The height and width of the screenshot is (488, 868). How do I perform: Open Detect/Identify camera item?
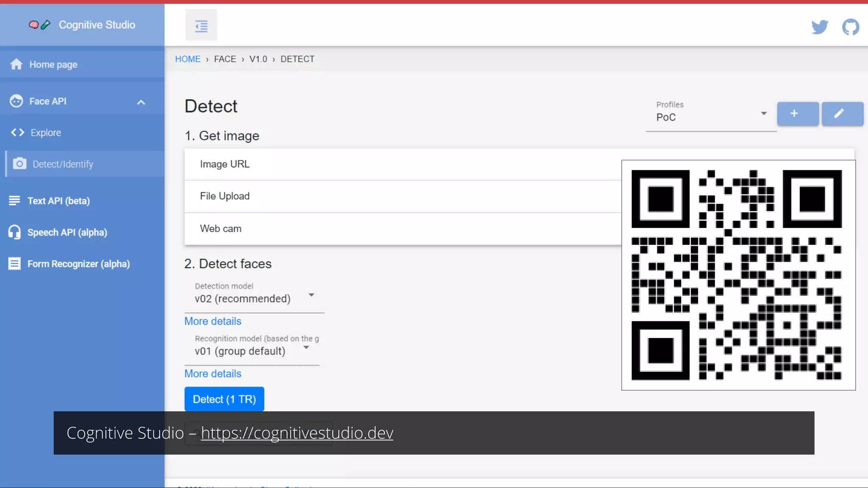click(x=63, y=164)
